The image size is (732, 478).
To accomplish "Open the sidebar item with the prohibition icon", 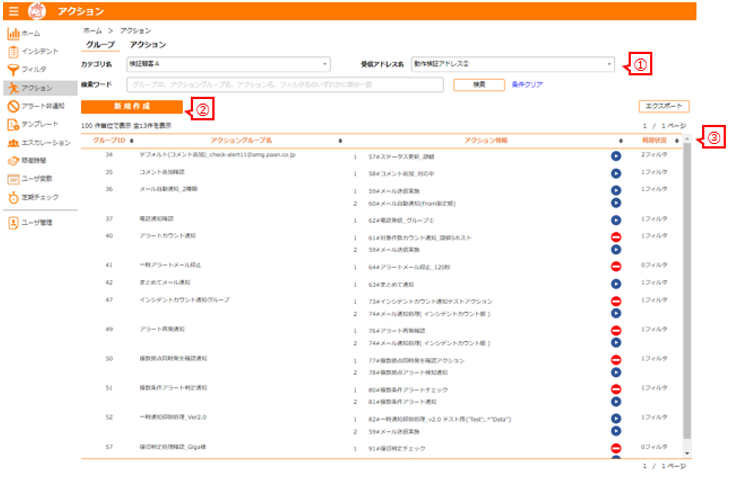I will click(x=36, y=106).
